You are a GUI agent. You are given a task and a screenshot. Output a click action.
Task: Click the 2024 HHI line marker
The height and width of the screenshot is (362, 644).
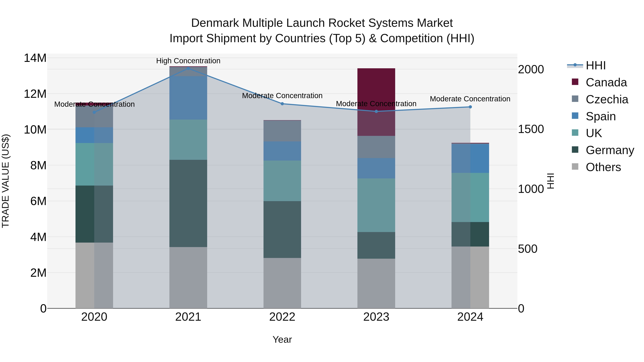tap(470, 107)
